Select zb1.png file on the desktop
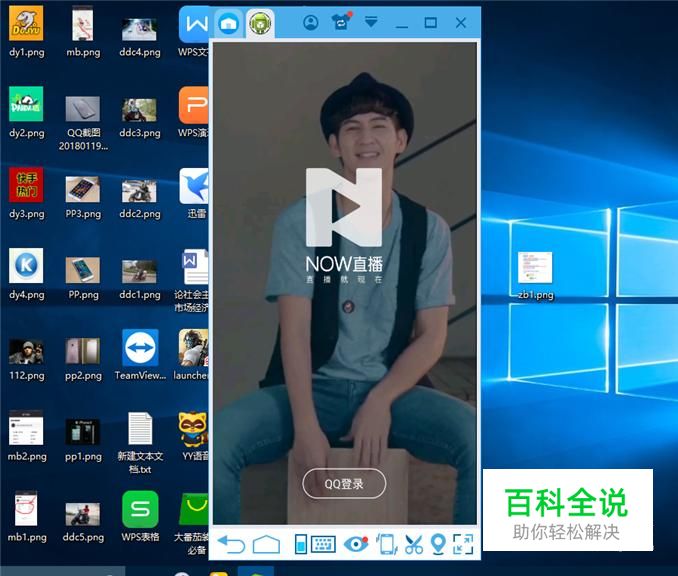 535,275
